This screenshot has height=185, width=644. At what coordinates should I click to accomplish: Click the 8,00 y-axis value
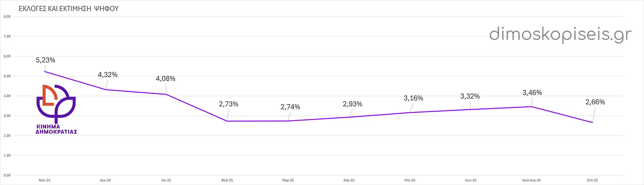(7, 16)
